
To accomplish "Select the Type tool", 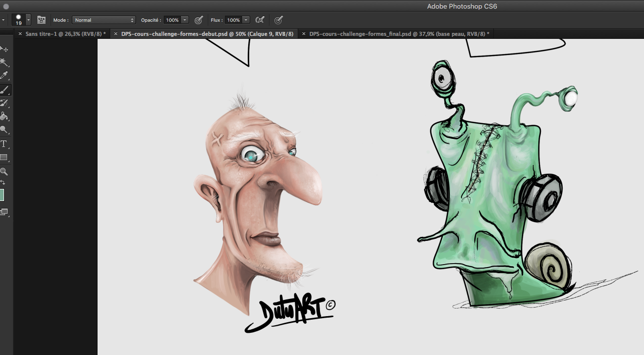I will pyautogui.click(x=4, y=144).
